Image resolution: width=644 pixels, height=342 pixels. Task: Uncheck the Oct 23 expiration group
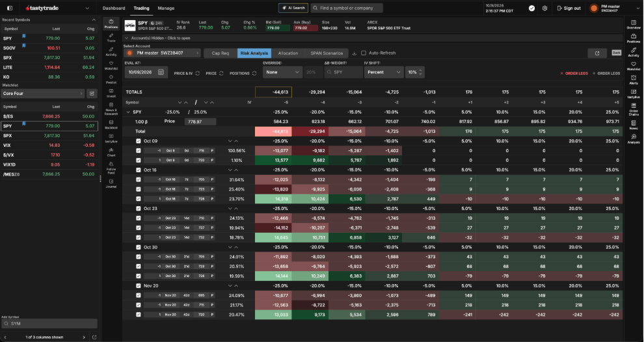click(139, 209)
